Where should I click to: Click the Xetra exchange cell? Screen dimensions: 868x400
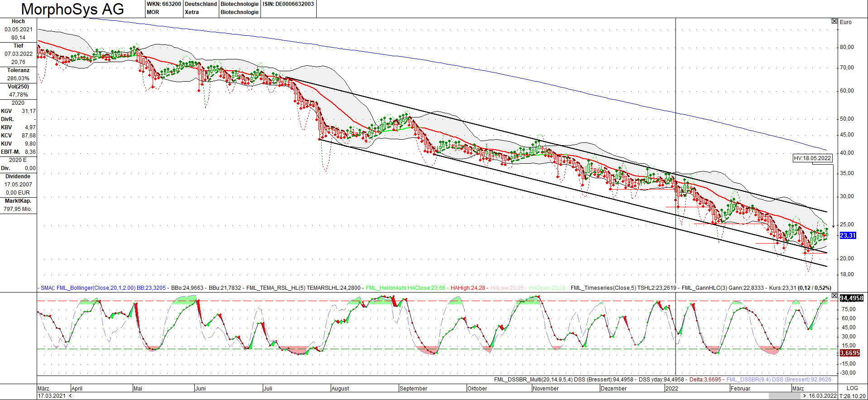point(192,12)
